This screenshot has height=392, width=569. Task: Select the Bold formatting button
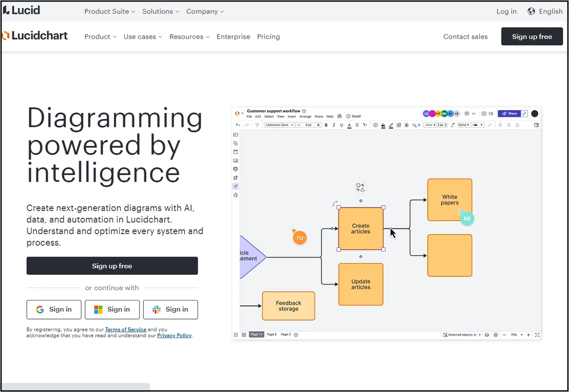(x=326, y=125)
